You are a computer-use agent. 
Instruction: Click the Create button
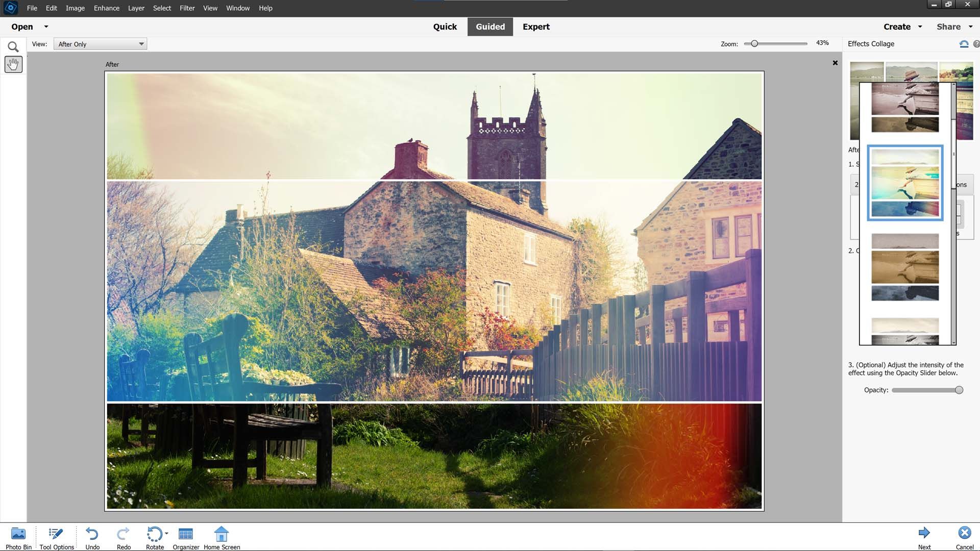pyautogui.click(x=897, y=27)
